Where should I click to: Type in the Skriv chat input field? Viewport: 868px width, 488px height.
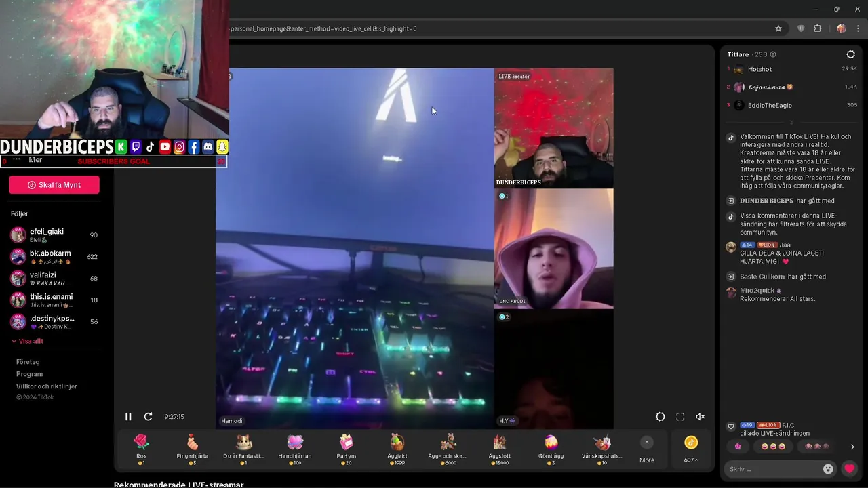[x=772, y=469]
